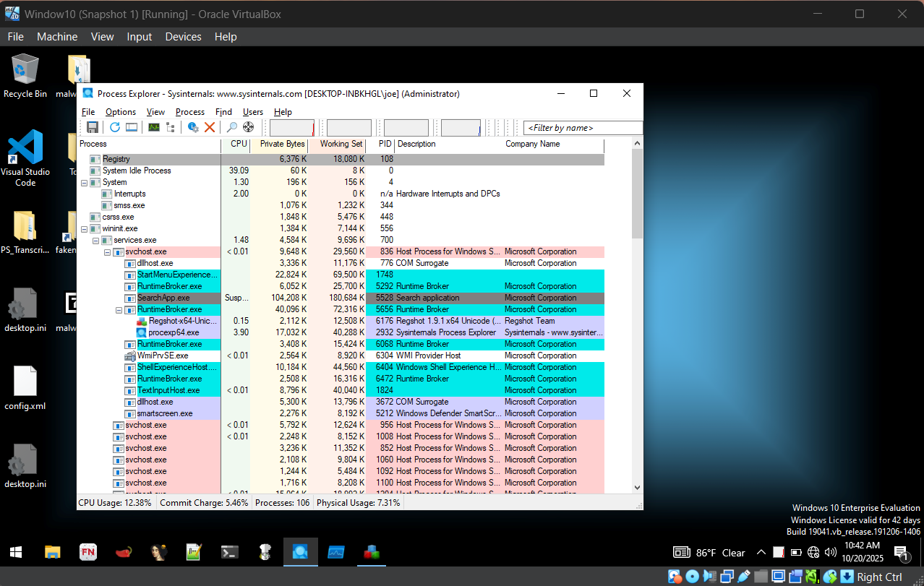Open process Properties gear toolbar icon
This screenshot has width=924, height=586.
coord(193,127)
